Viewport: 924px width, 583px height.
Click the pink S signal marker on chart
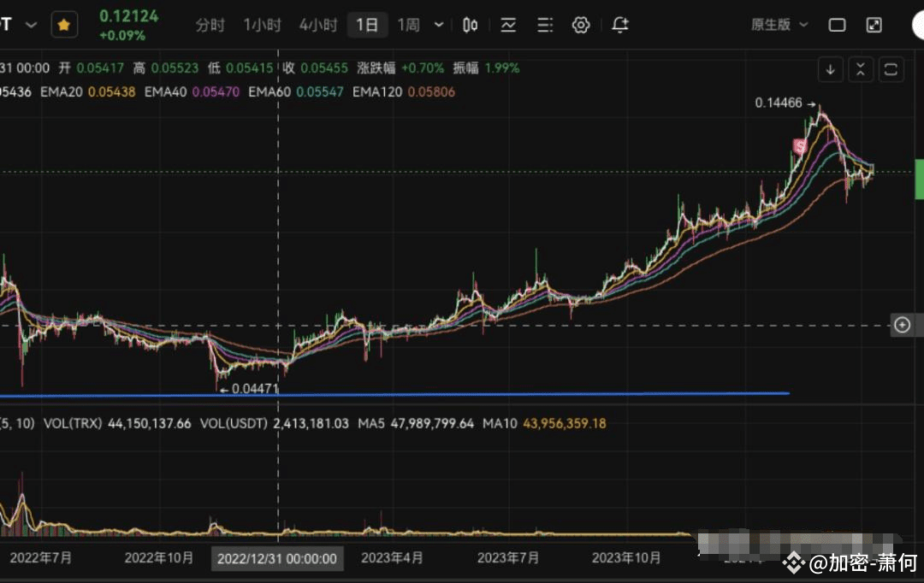point(800,147)
